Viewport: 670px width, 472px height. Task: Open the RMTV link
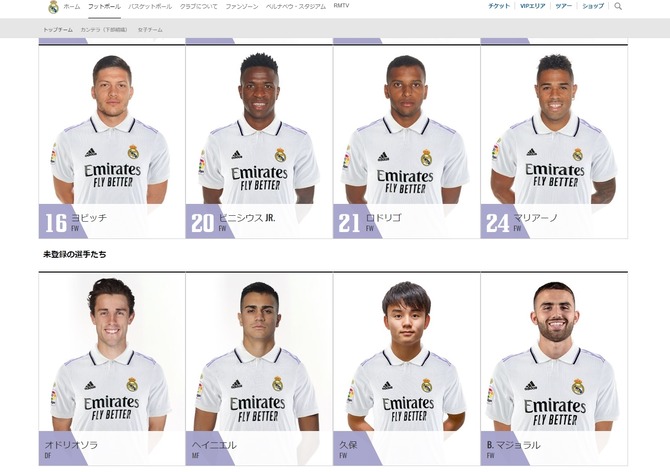pos(341,6)
